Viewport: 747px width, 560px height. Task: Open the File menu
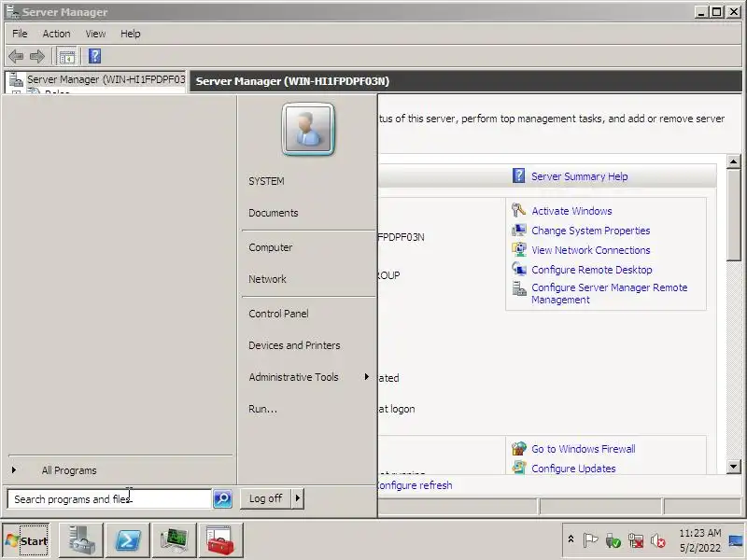(20, 34)
